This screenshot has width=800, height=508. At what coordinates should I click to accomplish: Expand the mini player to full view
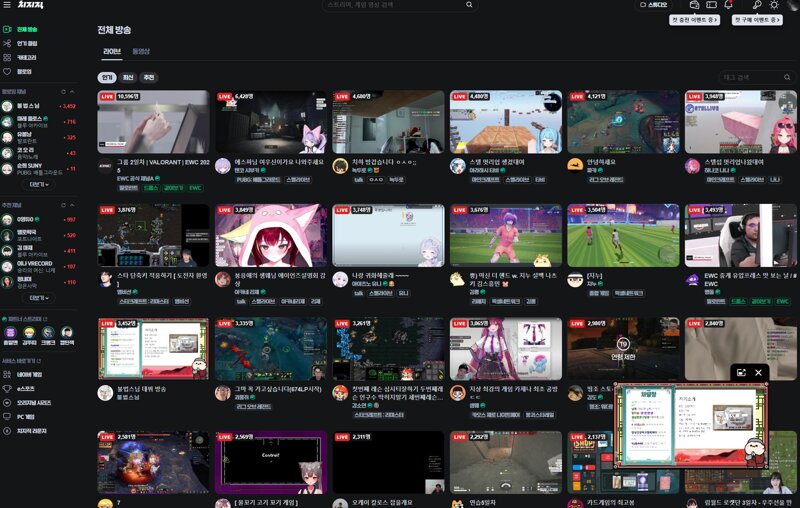point(741,373)
